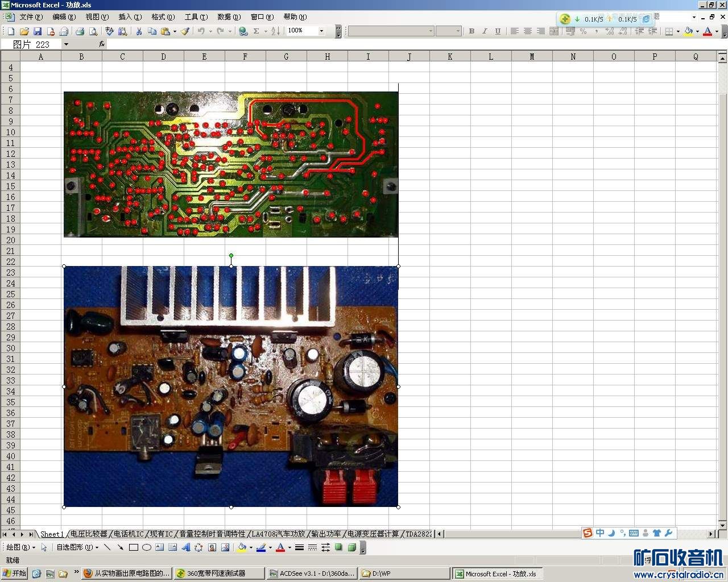This screenshot has width=728, height=582.
Task: Expand the Name Box dropdown arrow
Action: (x=66, y=44)
